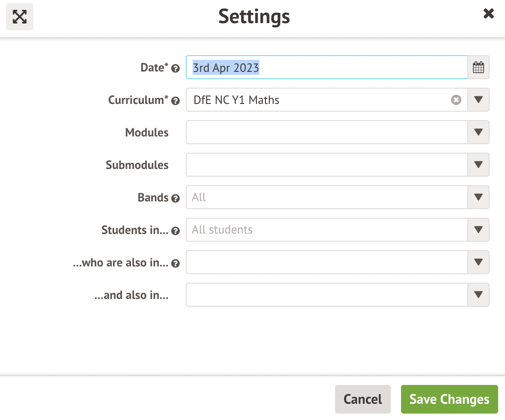This screenshot has height=420, width=505.
Task: Open the Students in... help icon
Action: pyautogui.click(x=175, y=231)
